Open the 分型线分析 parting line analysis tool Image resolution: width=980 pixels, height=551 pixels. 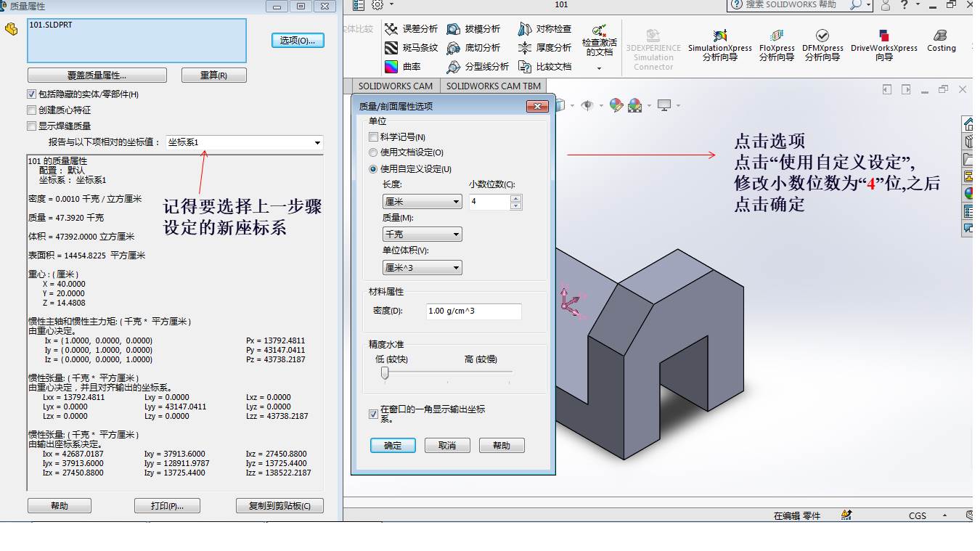[478, 67]
